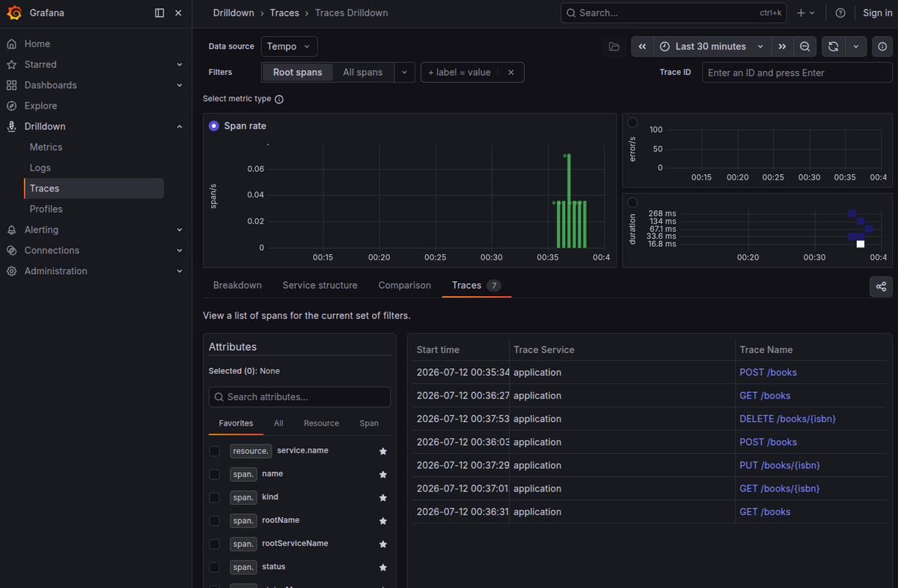Switch to the Service structure tab
Screen dimensions: 898x588
320,285
